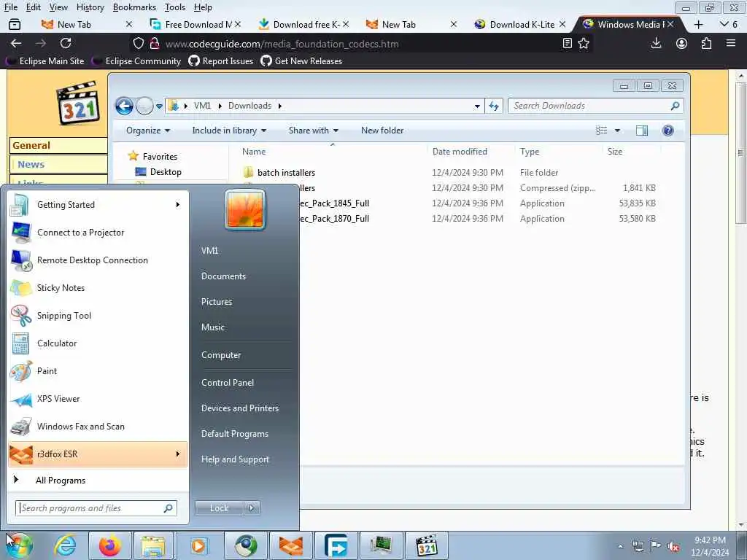747x560 pixels.
Task: Sort files by Date modified column
Action: [x=460, y=152]
